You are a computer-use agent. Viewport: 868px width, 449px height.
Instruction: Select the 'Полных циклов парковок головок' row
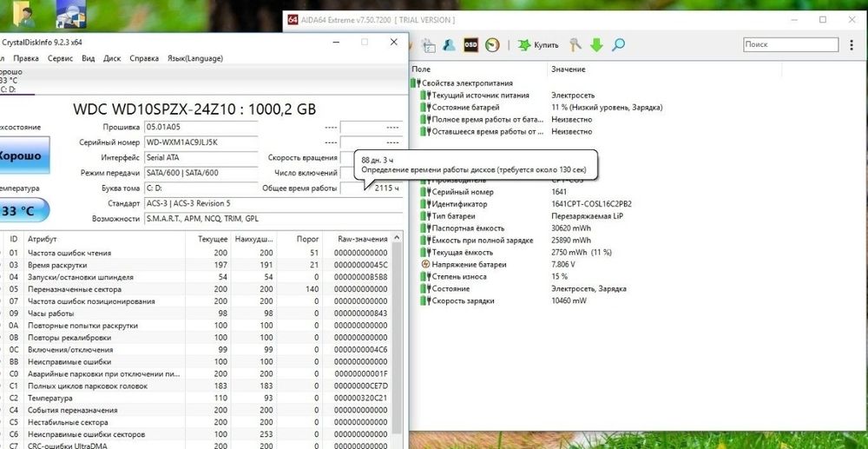[x=196, y=386]
